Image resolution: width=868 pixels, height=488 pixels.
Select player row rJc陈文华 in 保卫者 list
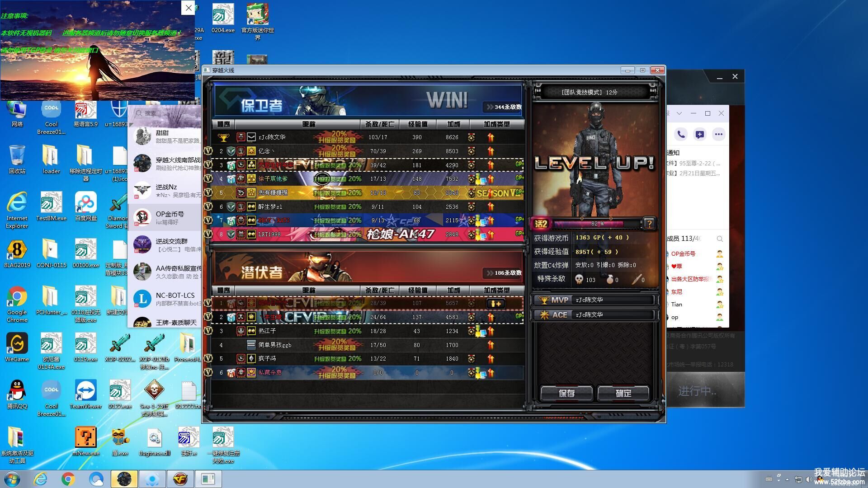pyautogui.click(x=368, y=137)
